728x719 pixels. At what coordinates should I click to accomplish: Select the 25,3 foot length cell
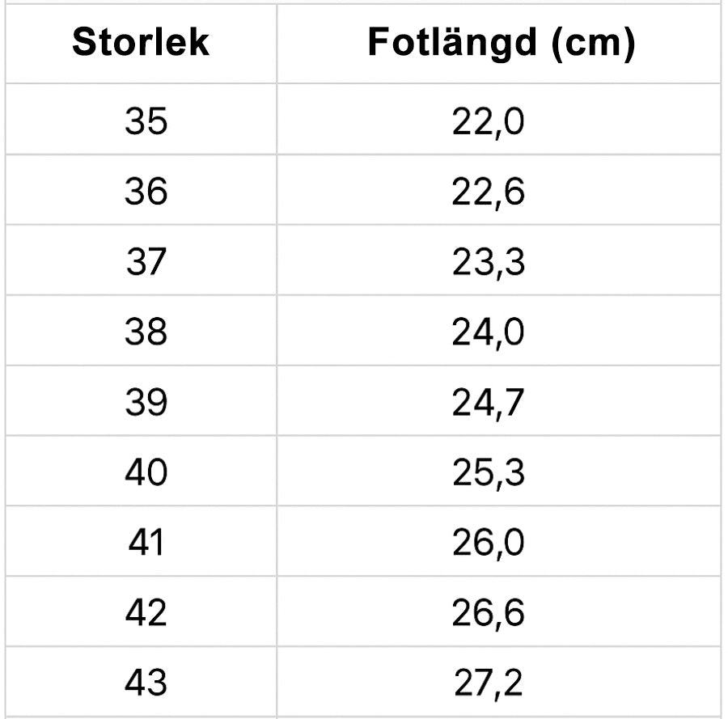click(489, 472)
